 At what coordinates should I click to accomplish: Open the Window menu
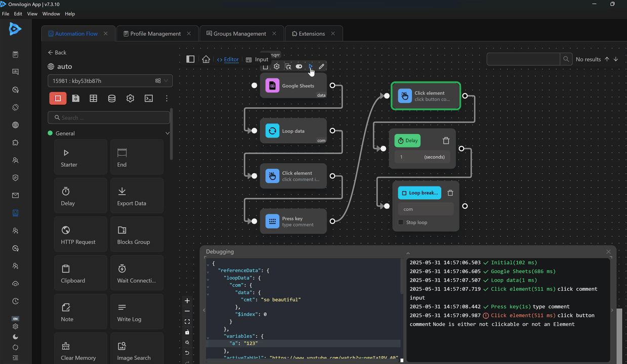[51, 14]
